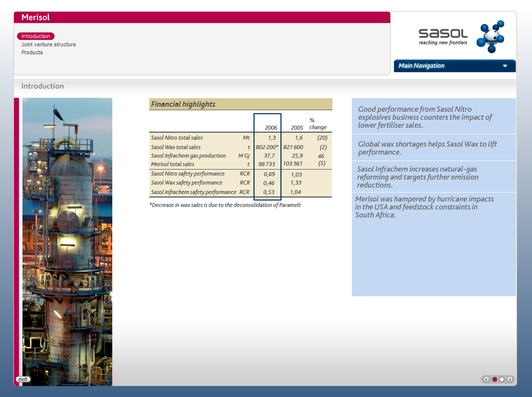This screenshot has width=532, height=397.
Task: Click the Sasol molecule logo icon
Action: tap(490, 36)
